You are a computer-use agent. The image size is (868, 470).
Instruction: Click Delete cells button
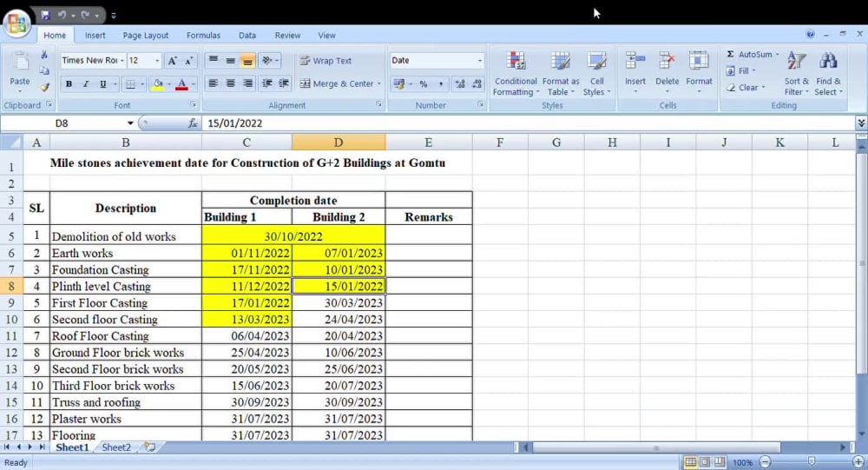[667, 72]
